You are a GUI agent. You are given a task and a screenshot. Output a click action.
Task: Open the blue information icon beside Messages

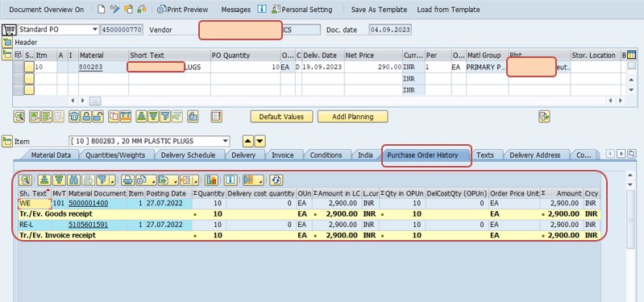(x=262, y=9)
